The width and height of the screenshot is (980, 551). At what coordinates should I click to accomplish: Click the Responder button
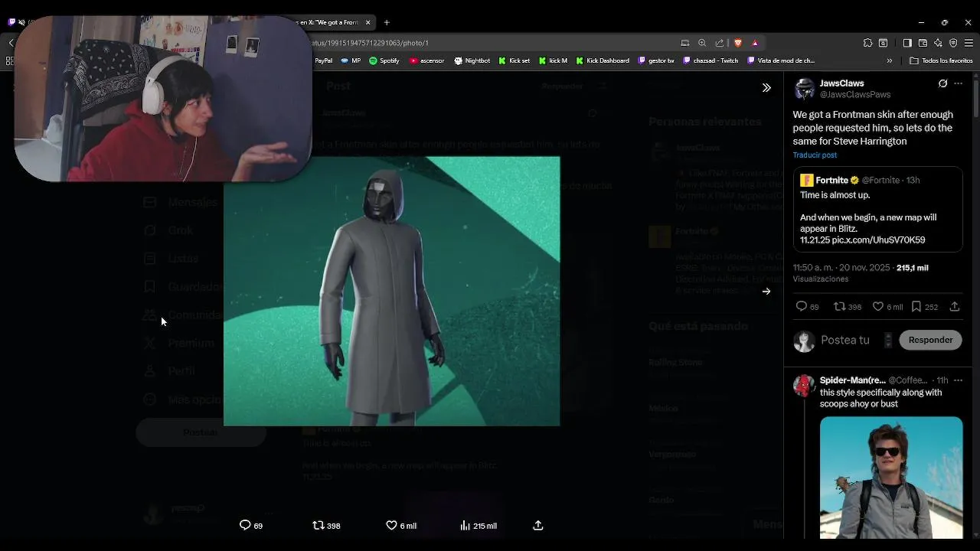(x=930, y=340)
